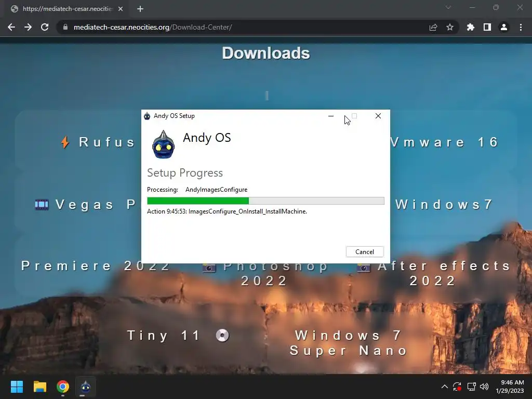This screenshot has width=532, height=399.
Task: Open the Windows7 download link
Action: coord(444,205)
